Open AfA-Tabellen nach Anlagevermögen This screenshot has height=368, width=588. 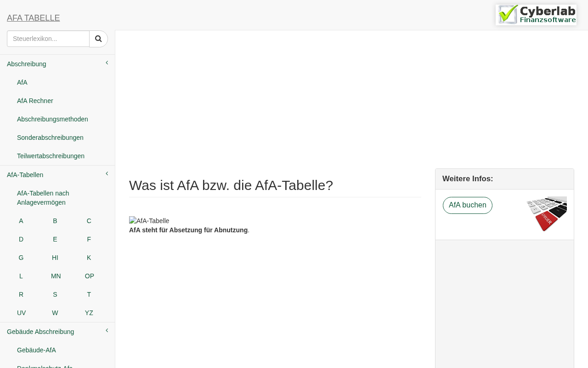pyautogui.click(x=43, y=198)
